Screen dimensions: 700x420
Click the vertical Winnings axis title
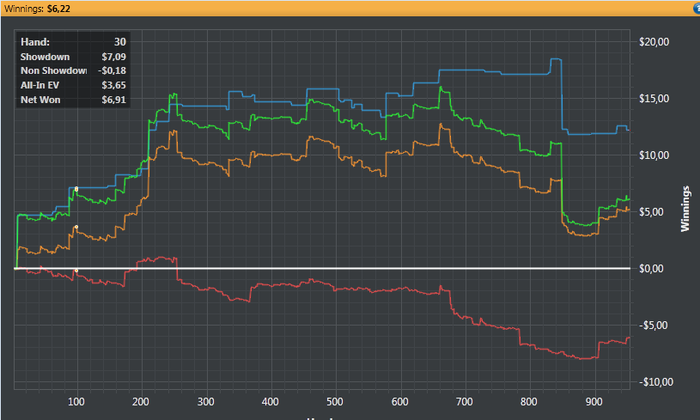click(x=685, y=209)
